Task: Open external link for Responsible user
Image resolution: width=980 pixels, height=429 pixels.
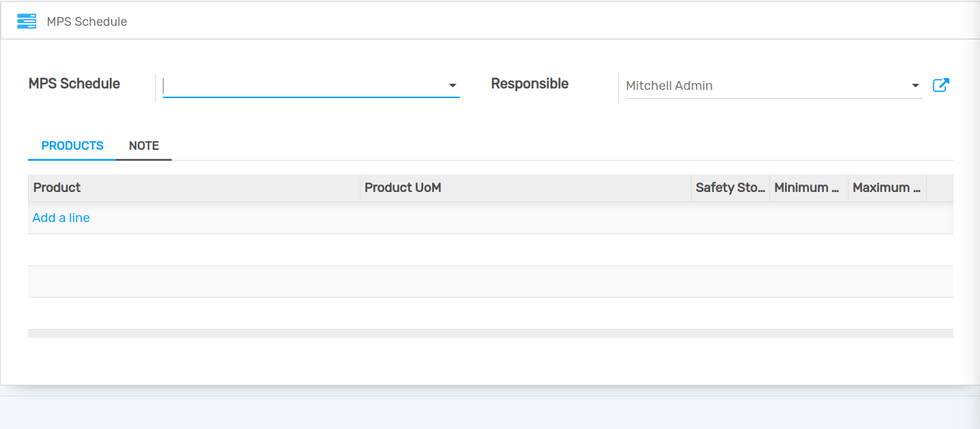Action: point(940,85)
